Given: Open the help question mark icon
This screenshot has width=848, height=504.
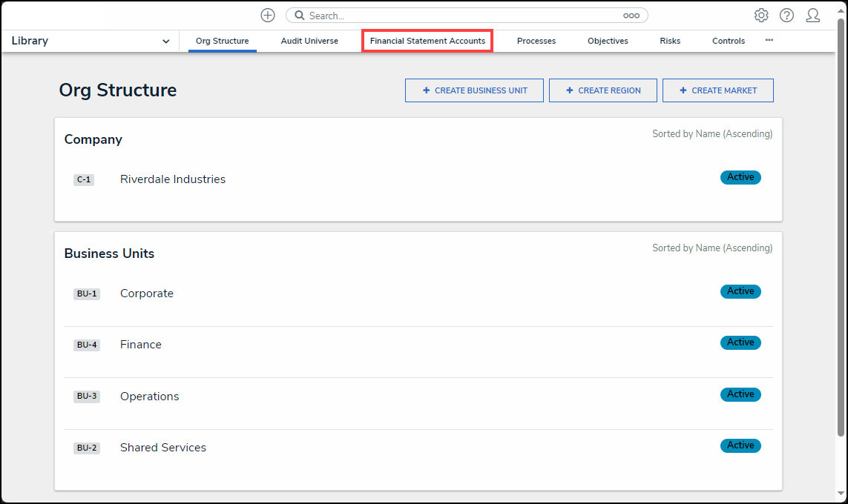Looking at the screenshot, I should tap(786, 16).
